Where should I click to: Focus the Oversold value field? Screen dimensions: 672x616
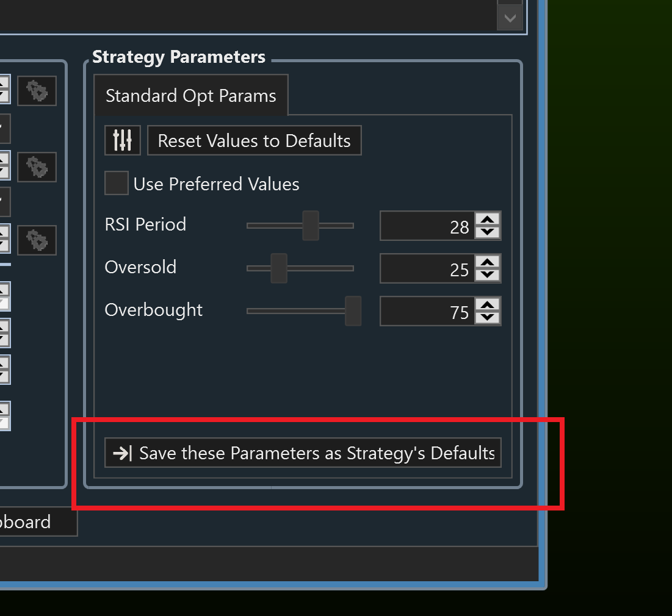click(x=427, y=269)
